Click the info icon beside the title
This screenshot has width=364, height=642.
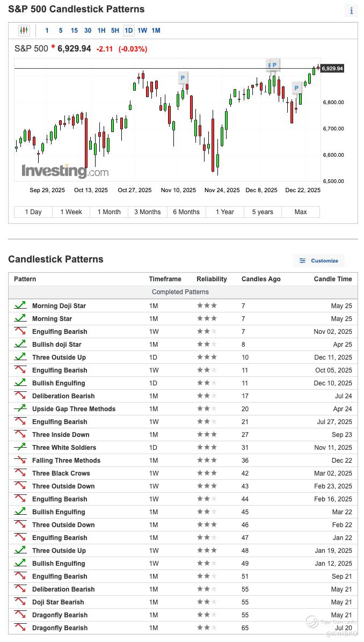coord(351,11)
